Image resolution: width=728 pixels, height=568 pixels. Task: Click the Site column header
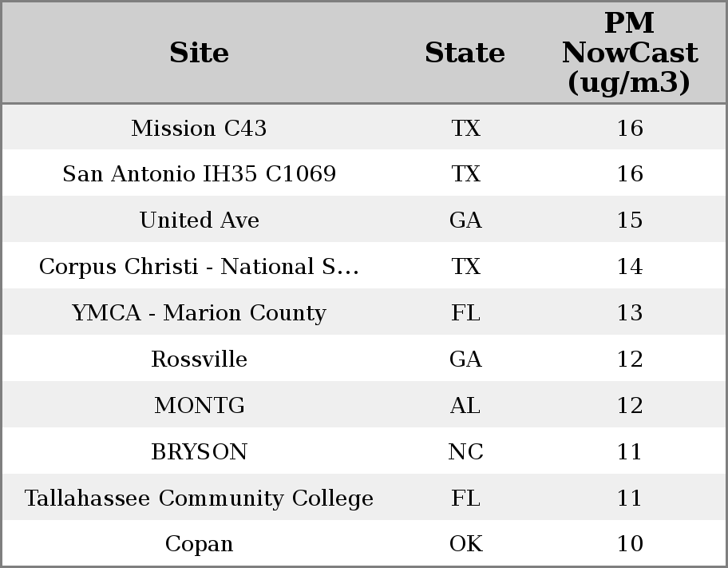pyautogui.click(x=199, y=53)
